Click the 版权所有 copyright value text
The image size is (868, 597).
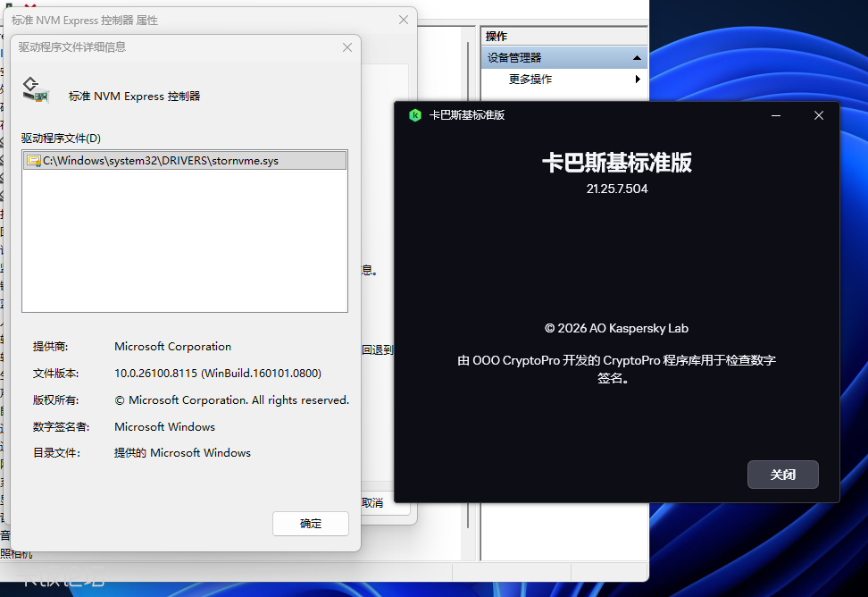(x=231, y=399)
